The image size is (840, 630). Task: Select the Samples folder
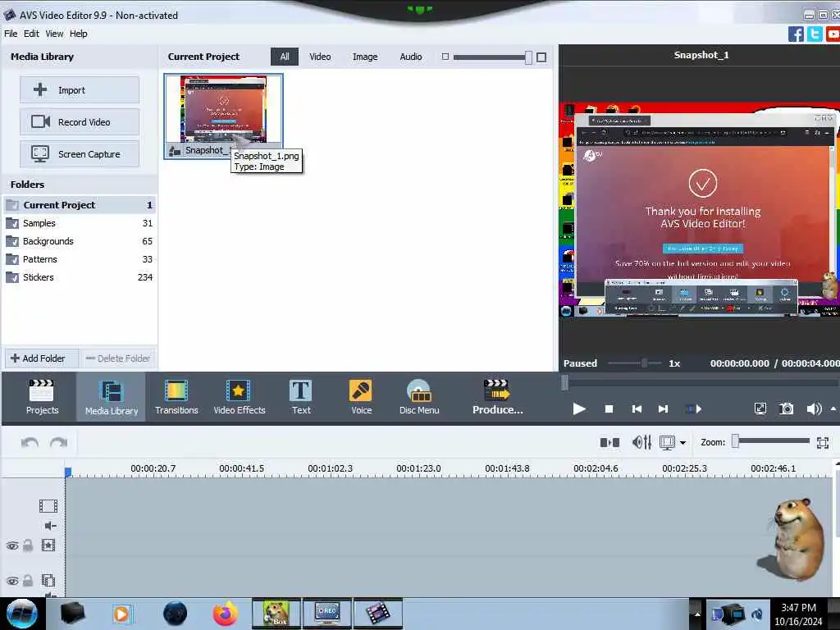point(80,223)
